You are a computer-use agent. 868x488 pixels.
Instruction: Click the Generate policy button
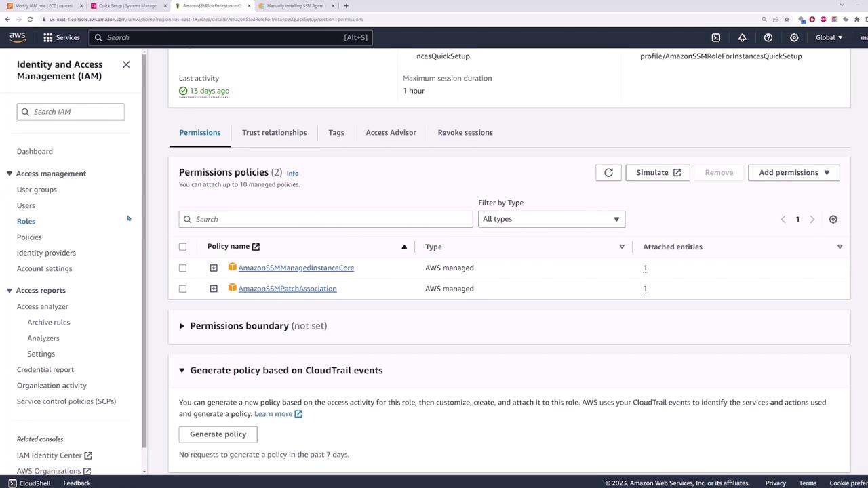[x=218, y=434]
